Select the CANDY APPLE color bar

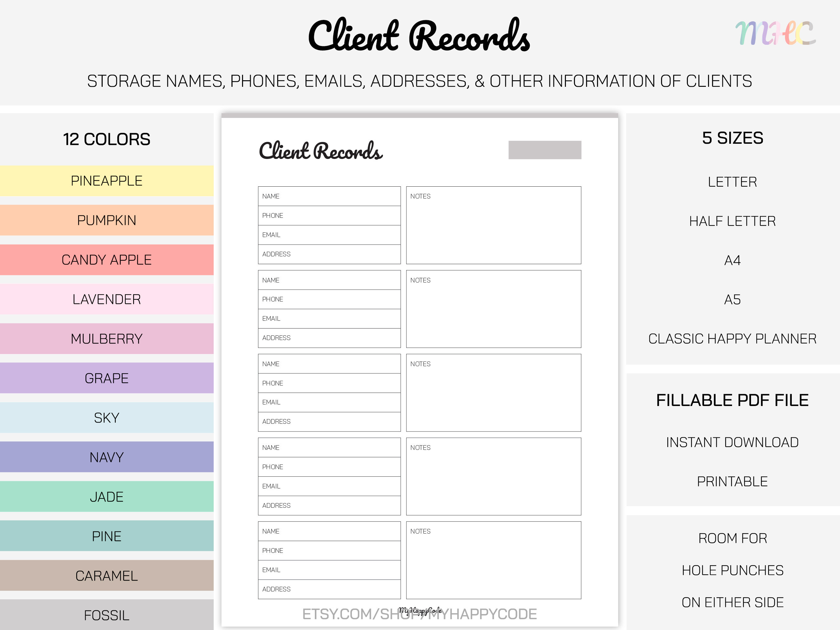click(107, 260)
